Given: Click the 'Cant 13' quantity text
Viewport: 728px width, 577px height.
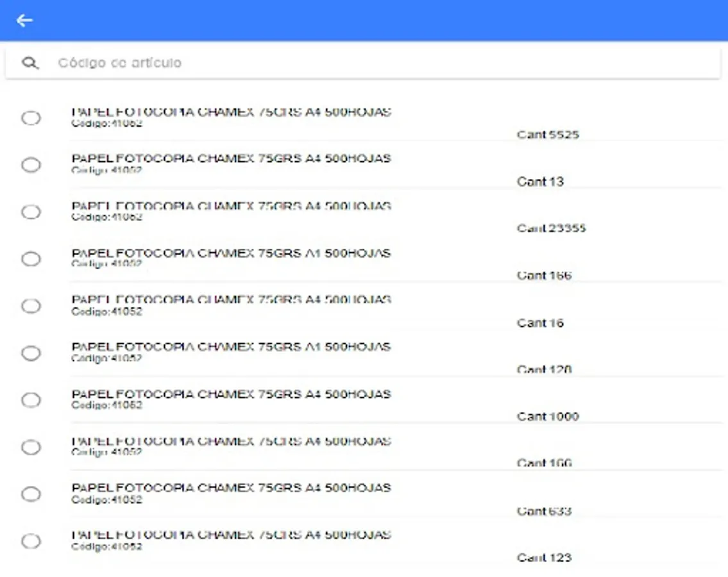Looking at the screenshot, I should tap(540, 181).
